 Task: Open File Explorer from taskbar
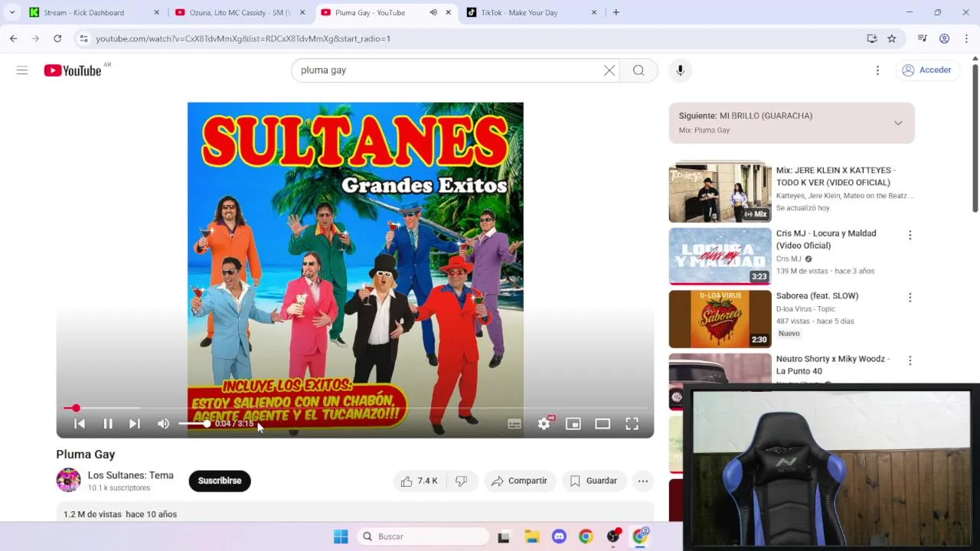click(531, 536)
